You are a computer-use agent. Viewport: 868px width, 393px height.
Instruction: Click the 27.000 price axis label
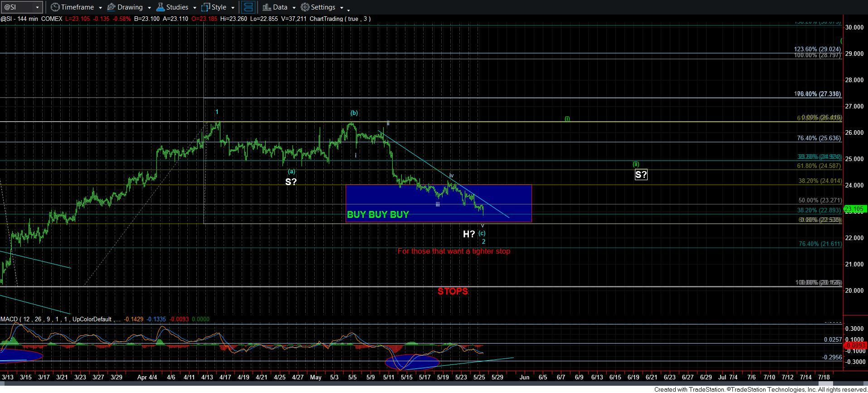click(x=854, y=106)
